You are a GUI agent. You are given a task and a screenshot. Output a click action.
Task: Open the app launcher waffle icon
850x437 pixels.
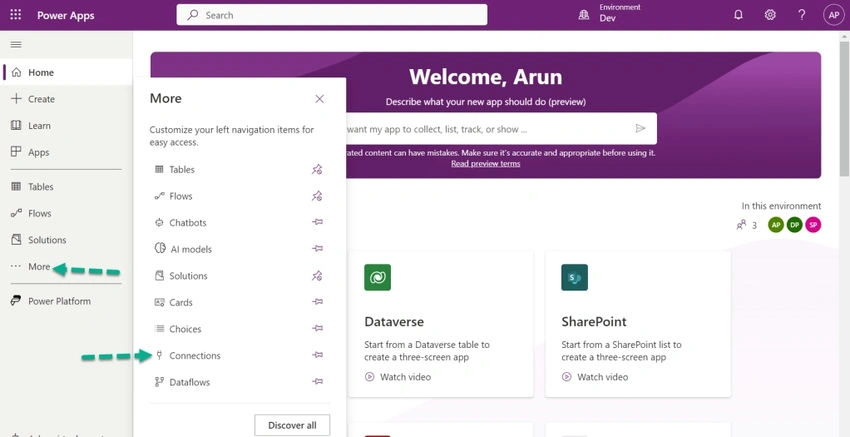pyautogui.click(x=16, y=15)
